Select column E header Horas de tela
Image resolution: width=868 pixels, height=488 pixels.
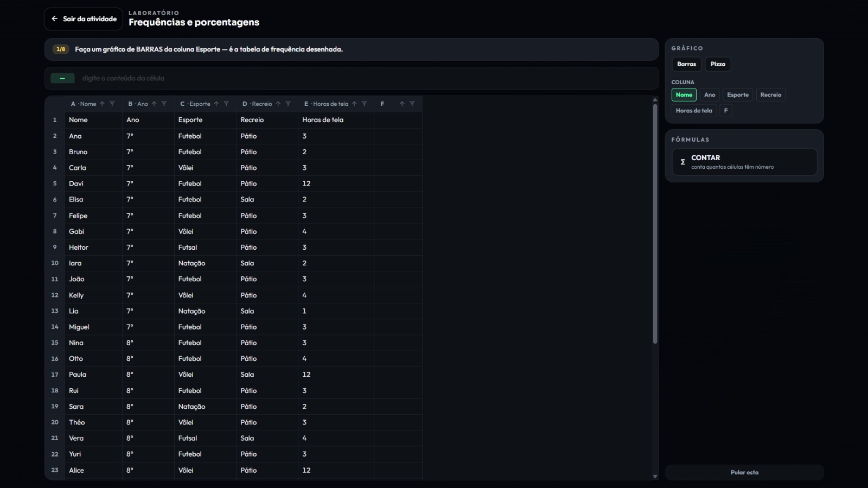326,104
